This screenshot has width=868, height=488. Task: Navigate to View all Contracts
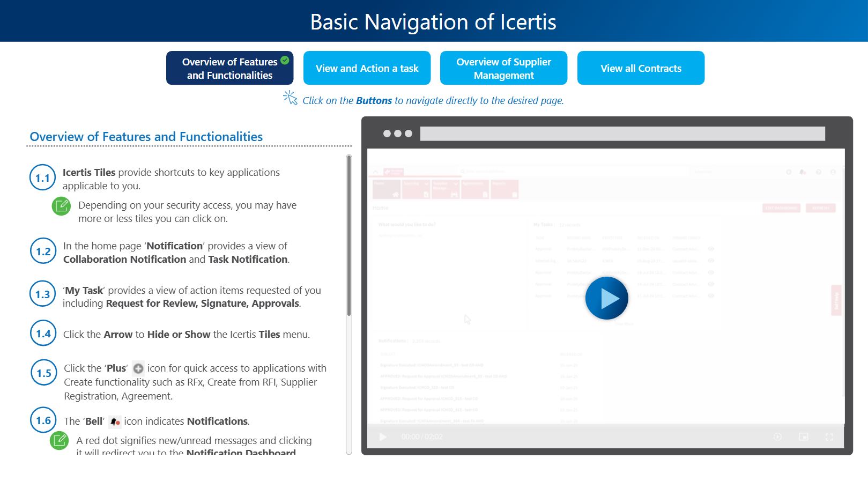641,68
